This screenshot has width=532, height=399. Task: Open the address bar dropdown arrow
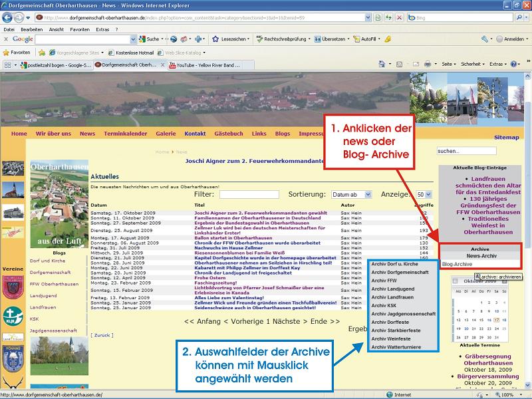click(x=368, y=18)
